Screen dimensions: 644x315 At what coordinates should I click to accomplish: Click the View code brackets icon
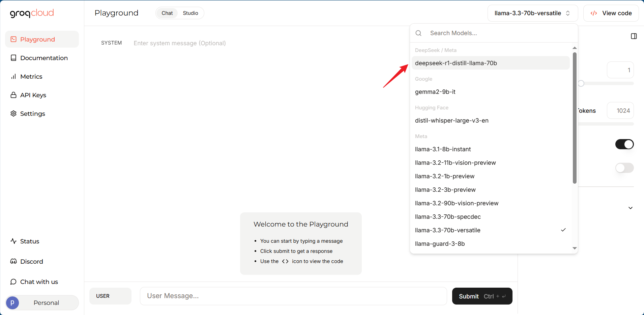pos(594,13)
